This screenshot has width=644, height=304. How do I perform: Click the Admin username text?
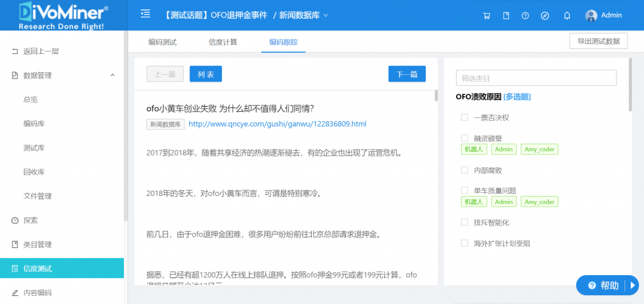pyautogui.click(x=611, y=15)
